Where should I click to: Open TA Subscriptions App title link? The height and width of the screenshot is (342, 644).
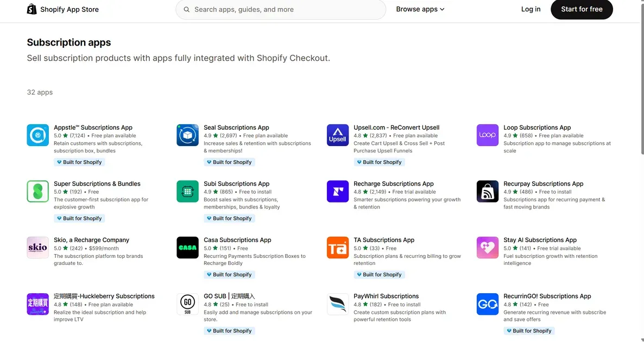pyautogui.click(x=384, y=240)
